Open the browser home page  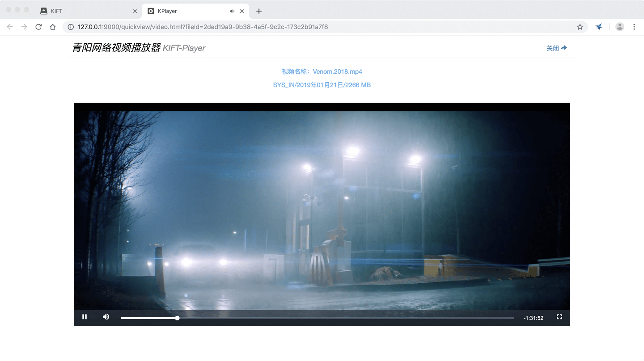coord(53,27)
